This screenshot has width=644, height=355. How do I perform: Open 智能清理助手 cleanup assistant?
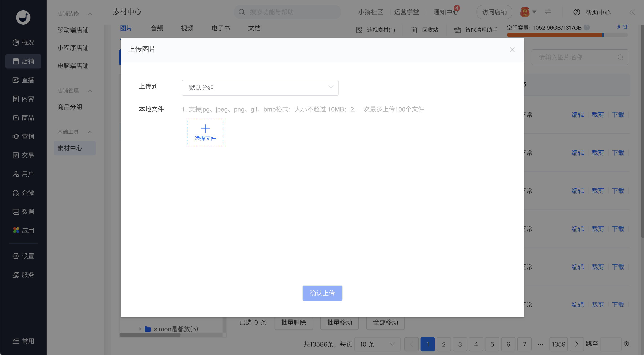point(476,30)
